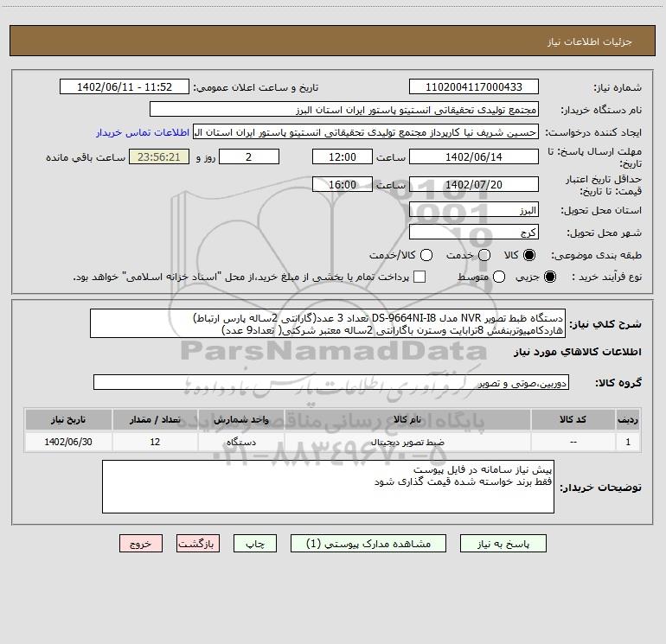Click the گروه کالا field دوربین،صوتی و تصویر

(331, 382)
